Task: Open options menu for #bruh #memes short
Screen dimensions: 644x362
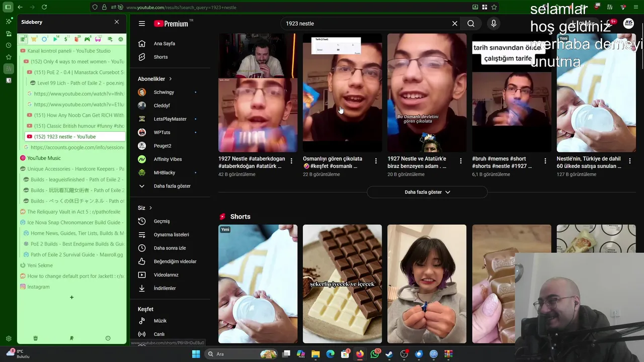Action: (x=545, y=161)
